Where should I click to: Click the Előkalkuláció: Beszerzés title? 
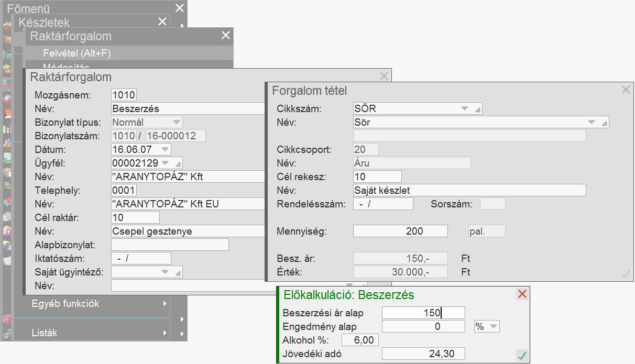tap(348, 295)
